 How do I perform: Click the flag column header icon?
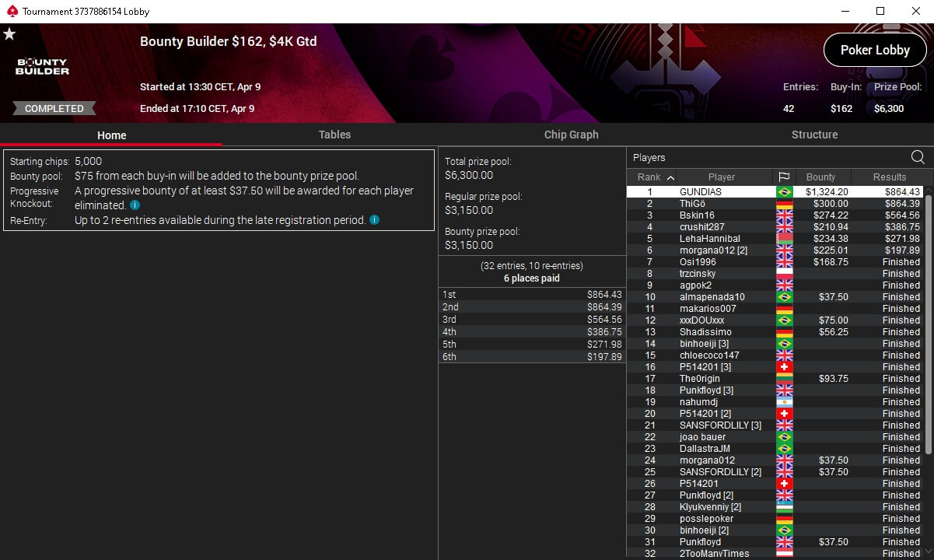[784, 177]
